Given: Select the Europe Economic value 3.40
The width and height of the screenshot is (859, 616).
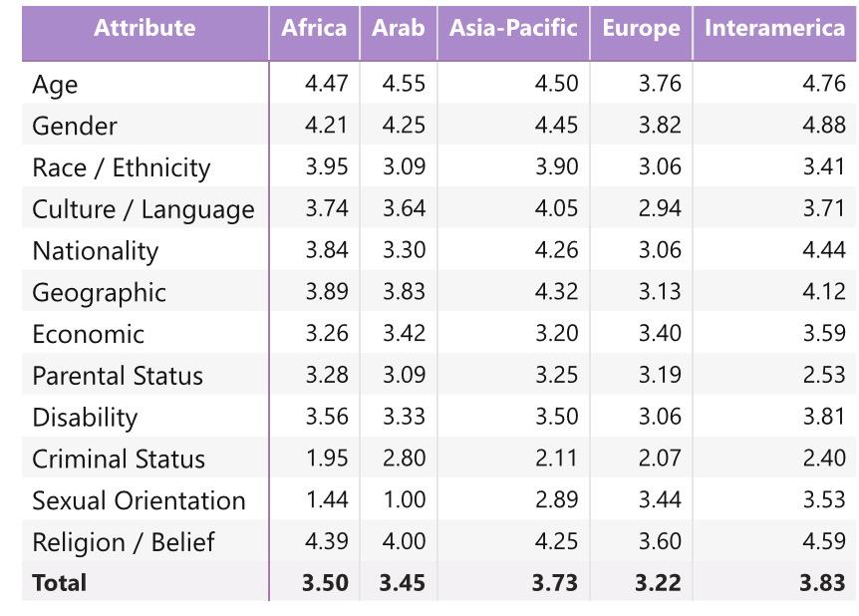Looking at the screenshot, I should 660,334.
